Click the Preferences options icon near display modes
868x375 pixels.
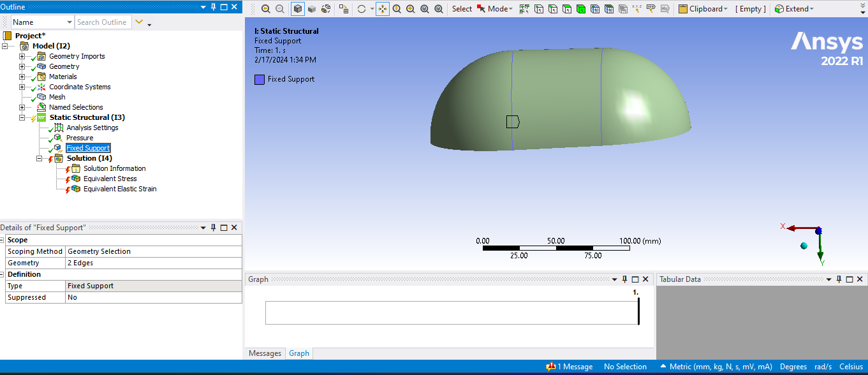(x=344, y=9)
